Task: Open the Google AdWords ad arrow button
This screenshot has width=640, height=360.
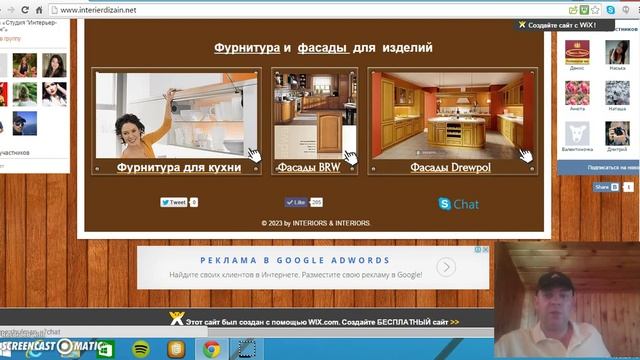Action: pyautogui.click(x=446, y=267)
